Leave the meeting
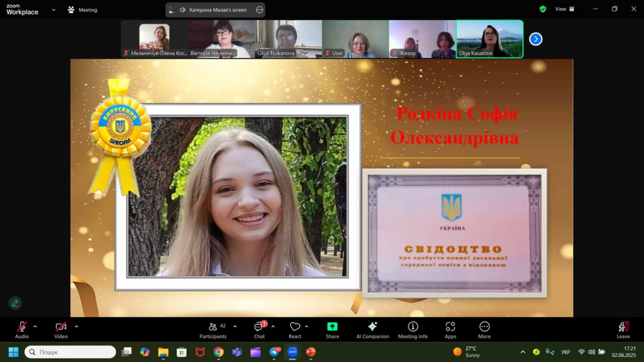The image size is (644, 362). (x=623, y=329)
